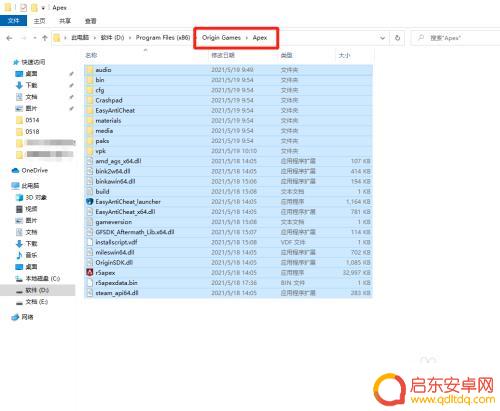Click the Up one level arrow
The width and height of the screenshot is (500, 411).
tap(45, 38)
